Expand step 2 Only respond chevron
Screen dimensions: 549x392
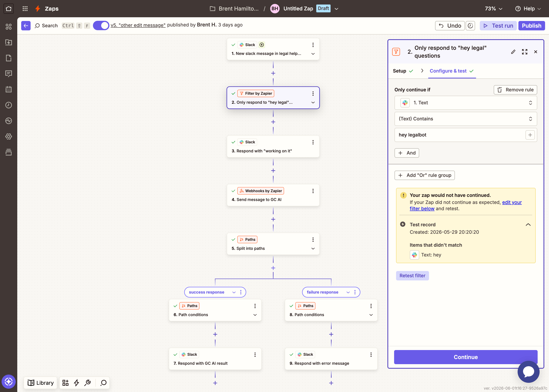point(313,102)
